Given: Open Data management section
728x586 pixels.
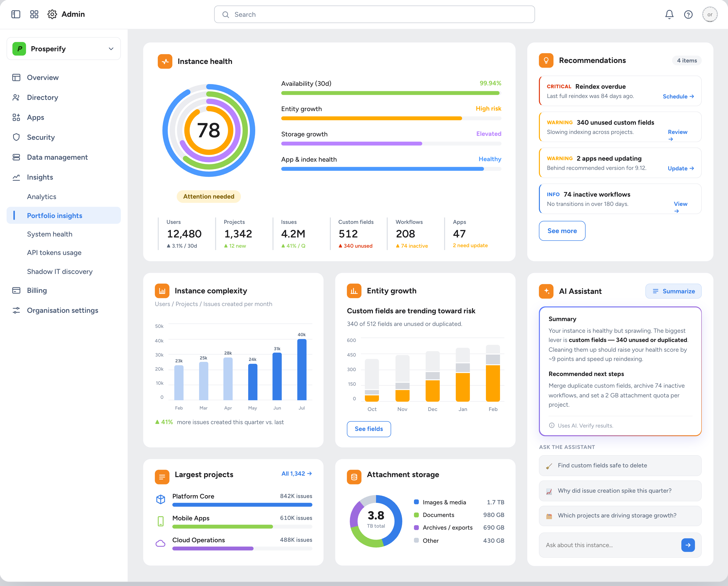Looking at the screenshot, I should (x=63, y=157).
